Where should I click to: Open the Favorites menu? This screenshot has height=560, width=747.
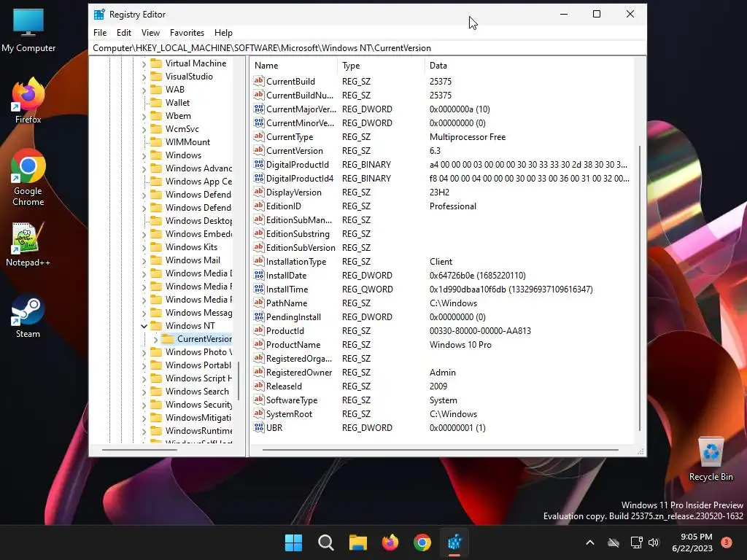[187, 33]
